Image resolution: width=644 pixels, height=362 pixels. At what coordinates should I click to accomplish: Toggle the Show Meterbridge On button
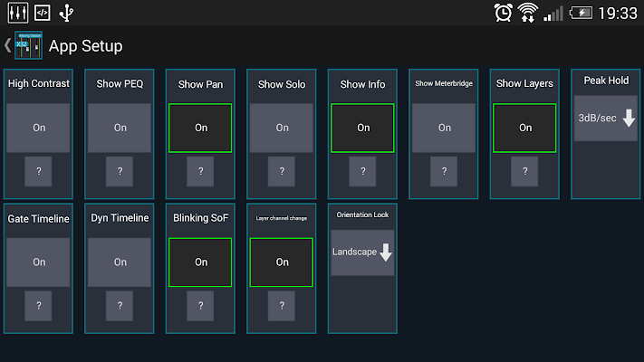[x=444, y=128]
